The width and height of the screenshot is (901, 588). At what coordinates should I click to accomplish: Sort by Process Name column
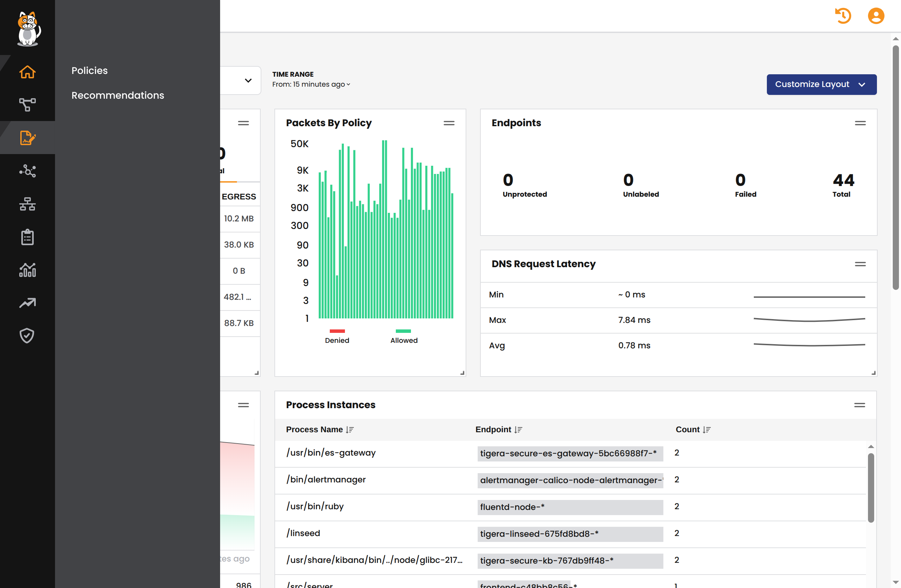point(349,430)
